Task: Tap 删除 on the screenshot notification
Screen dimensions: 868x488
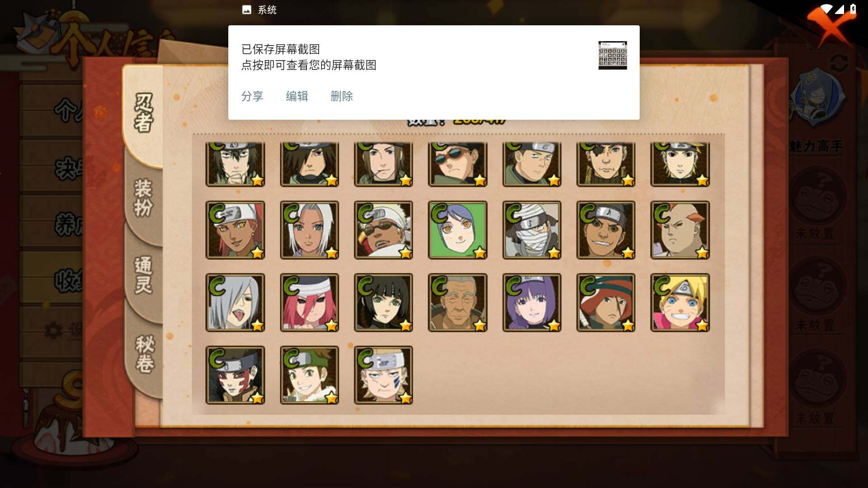Action: pyautogui.click(x=342, y=96)
